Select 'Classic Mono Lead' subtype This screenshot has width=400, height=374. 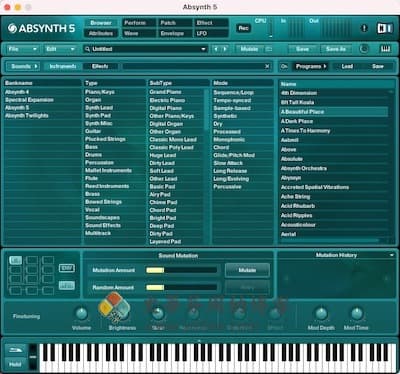[x=173, y=139]
